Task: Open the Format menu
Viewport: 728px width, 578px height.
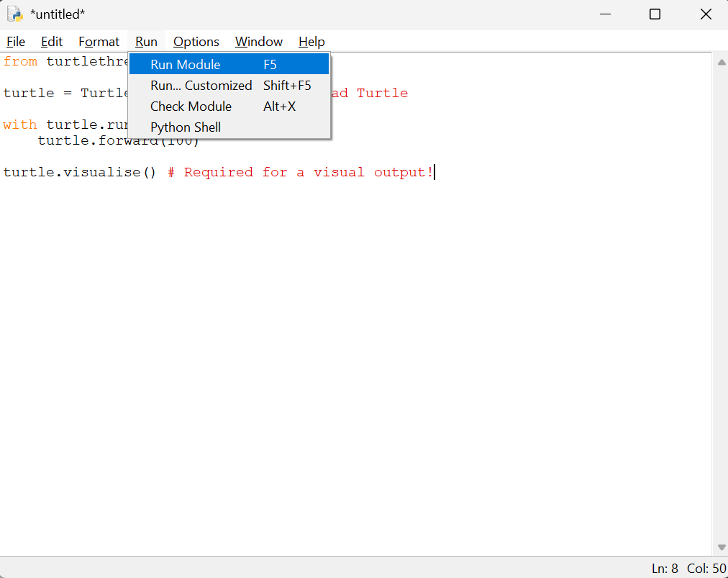Action: pyautogui.click(x=99, y=42)
